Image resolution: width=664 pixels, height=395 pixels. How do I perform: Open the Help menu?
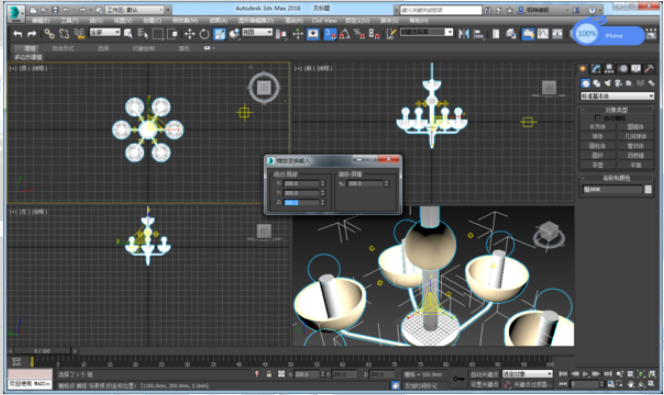418,20
